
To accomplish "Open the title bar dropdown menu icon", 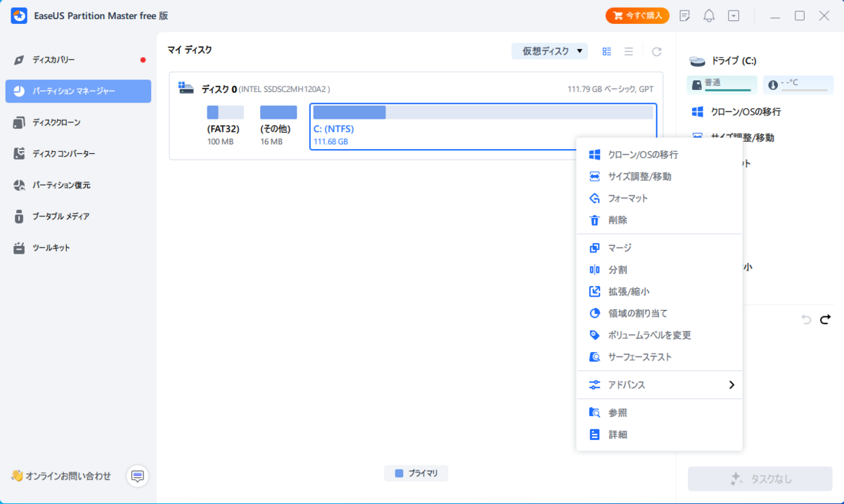I will 734,15.
